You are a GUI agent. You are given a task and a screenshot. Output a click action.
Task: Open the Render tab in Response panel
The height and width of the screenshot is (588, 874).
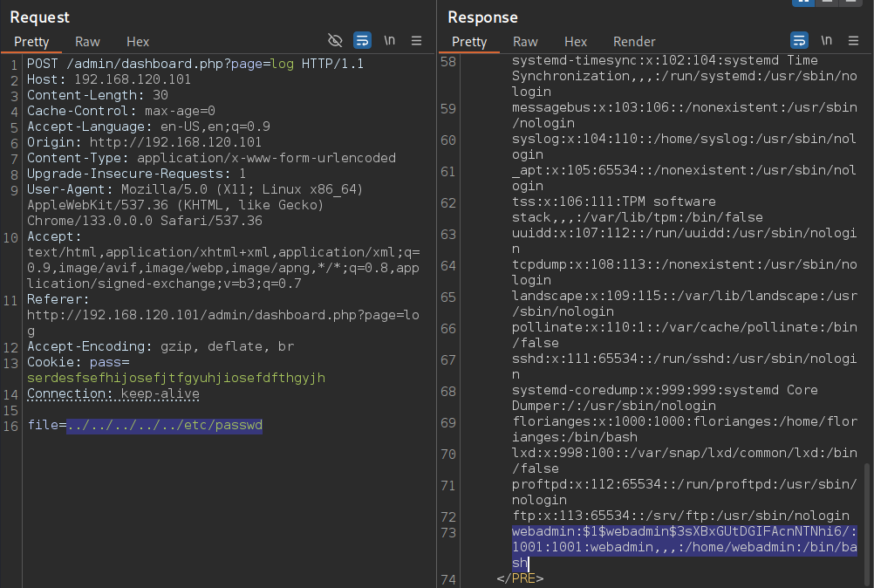click(634, 42)
